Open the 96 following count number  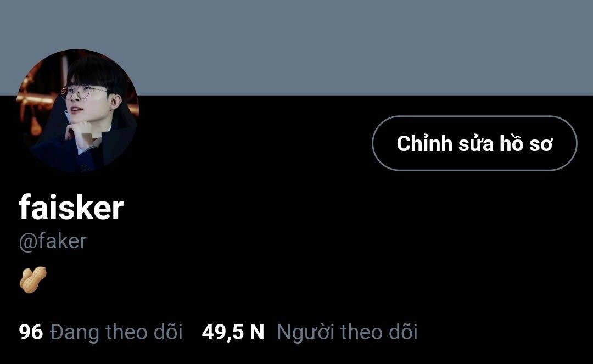point(31,332)
